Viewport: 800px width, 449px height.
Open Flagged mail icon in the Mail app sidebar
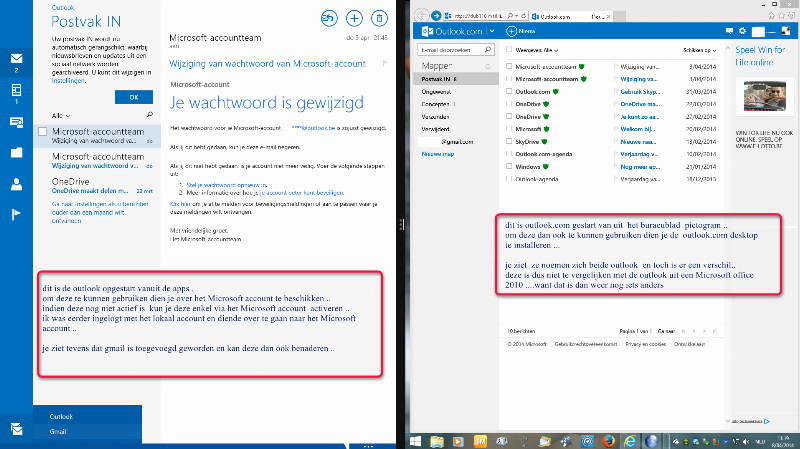(16, 214)
